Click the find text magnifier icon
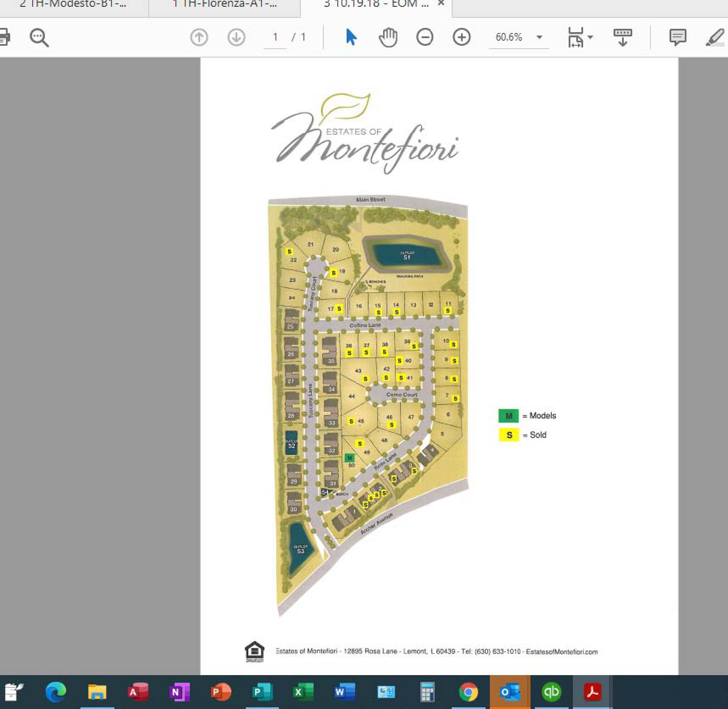This screenshot has height=709, width=728. pyautogui.click(x=39, y=37)
